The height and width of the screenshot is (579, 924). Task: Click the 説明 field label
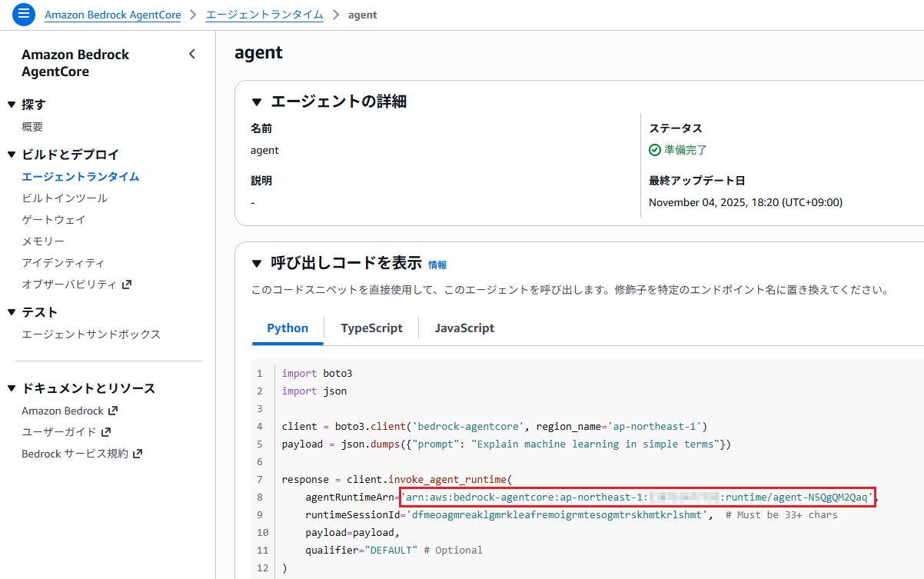pos(261,181)
